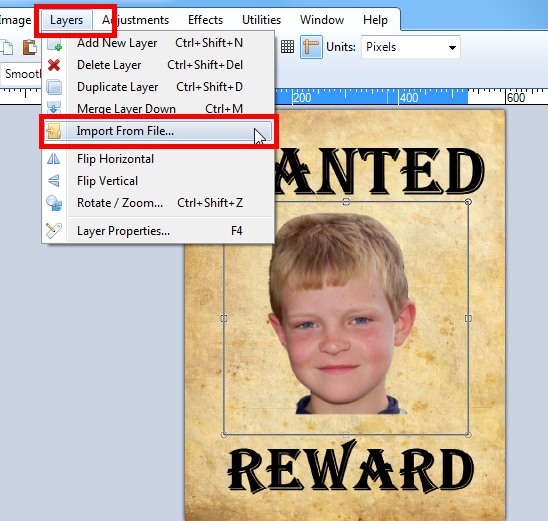Click the Import From File folder icon
548x521 pixels.
click(x=54, y=131)
